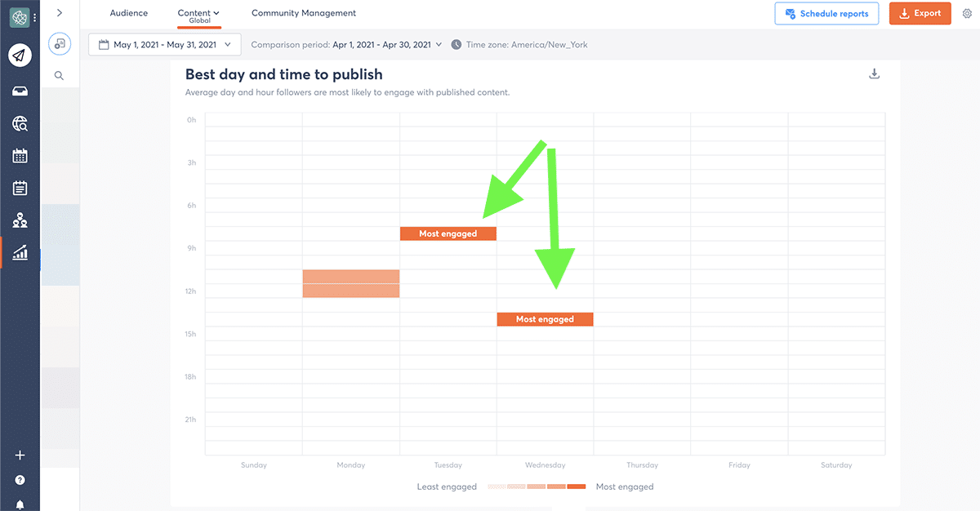Click the notifications bell icon
This screenshot has height=511, width=980.
click(x=20, y=504)
